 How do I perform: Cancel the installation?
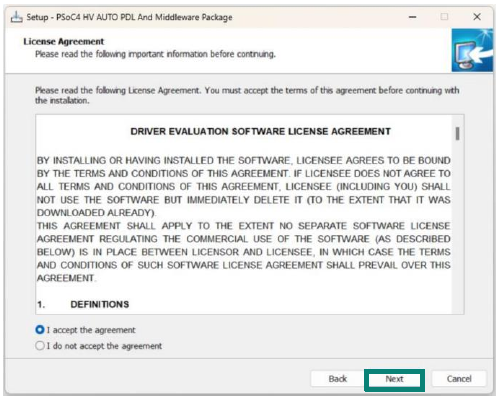tap(459, 379)
